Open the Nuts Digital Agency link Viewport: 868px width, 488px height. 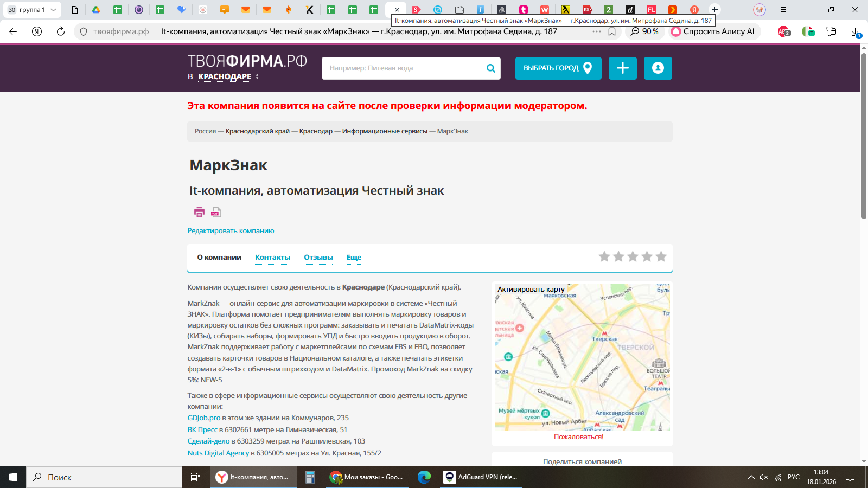tap(218, 453)
